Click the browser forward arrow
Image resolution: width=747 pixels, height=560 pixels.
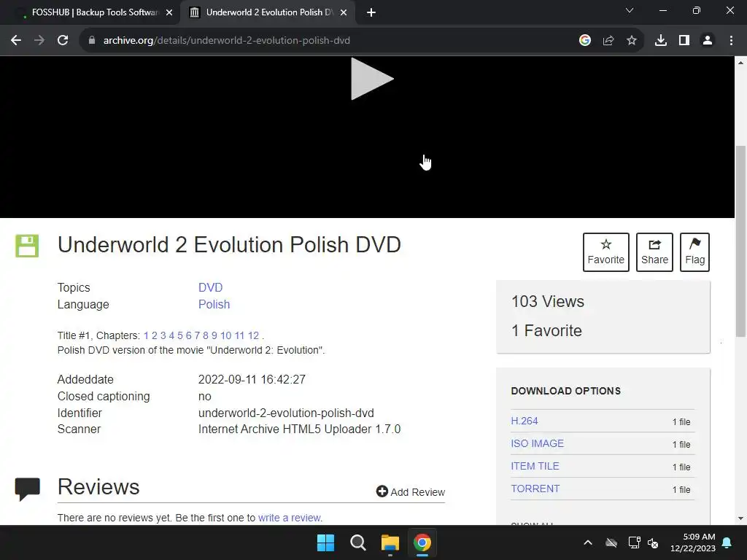[x=39, y=41]
